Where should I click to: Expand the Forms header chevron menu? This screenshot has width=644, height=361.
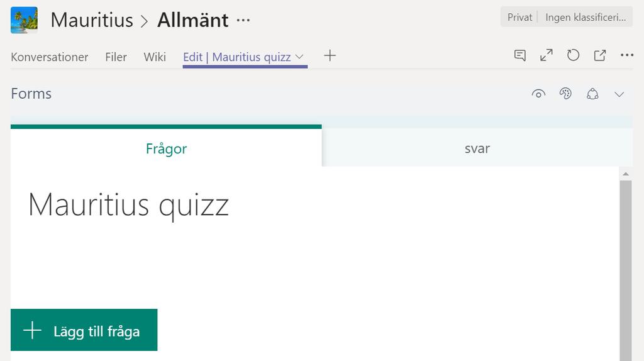pos(619,94)
